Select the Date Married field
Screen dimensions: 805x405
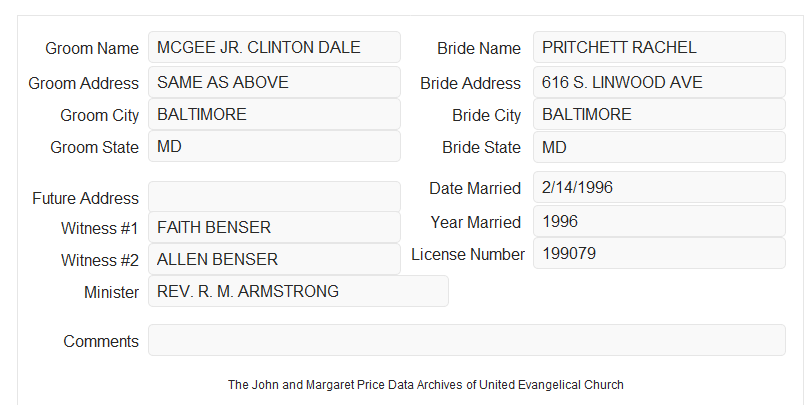point(659,187)
